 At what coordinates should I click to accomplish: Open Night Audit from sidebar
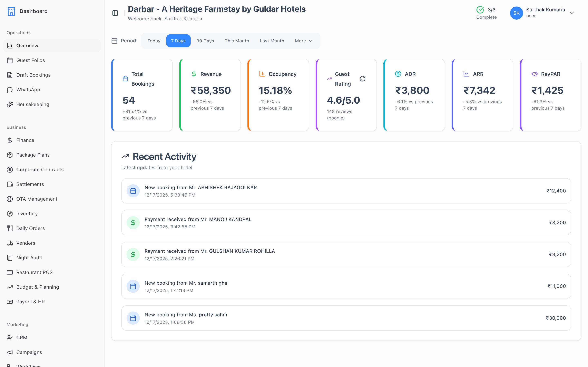(x=29, y=258)
